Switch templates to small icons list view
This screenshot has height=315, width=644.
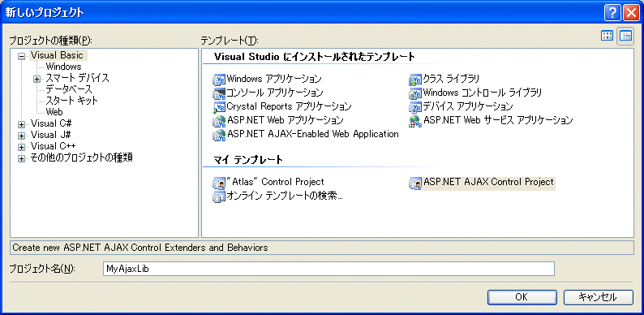point(626,36)
